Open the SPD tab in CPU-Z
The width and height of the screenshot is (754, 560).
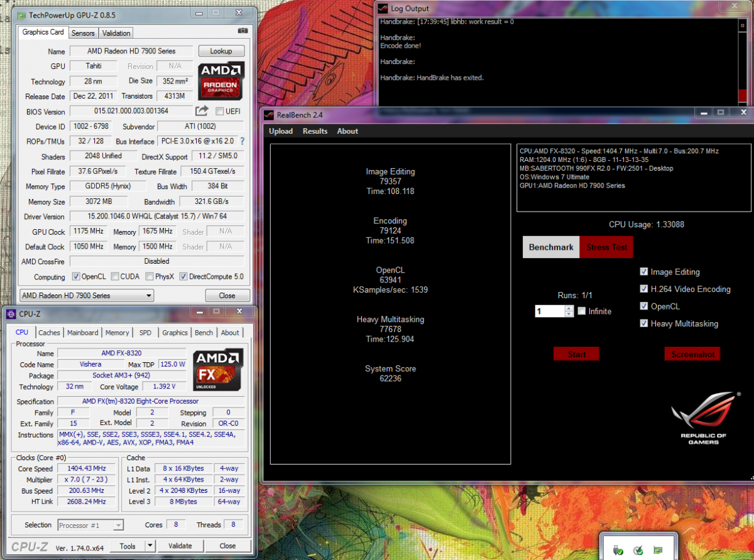(x=145, y=333)
